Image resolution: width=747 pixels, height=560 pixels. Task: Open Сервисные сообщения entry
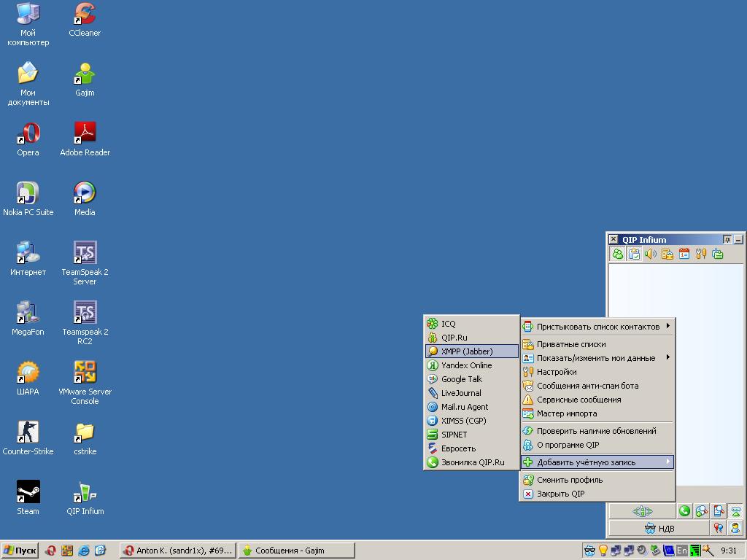[x=597, y=400]
